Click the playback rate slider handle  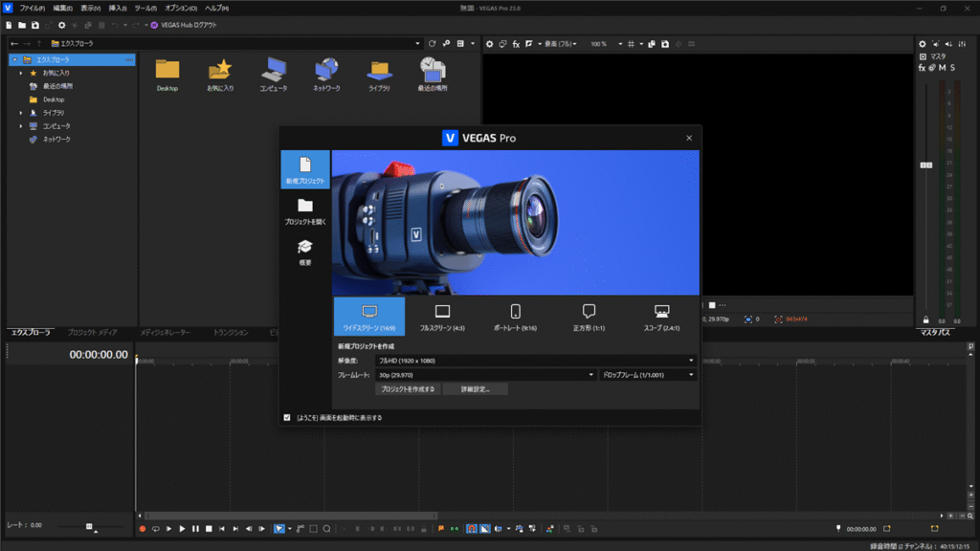(89, 526)
